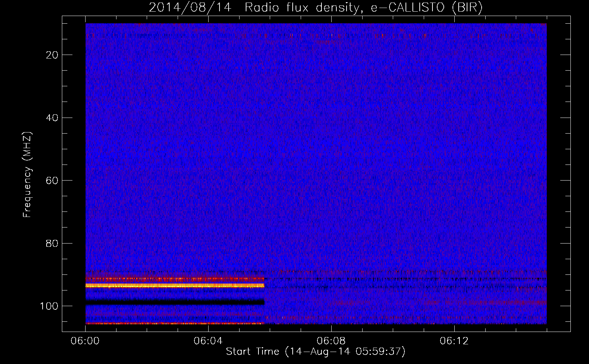The width and height of the screenshot is (589, 364).
Task: Click the red band at the spectrogram bottom edge
Action: [175, 323]
